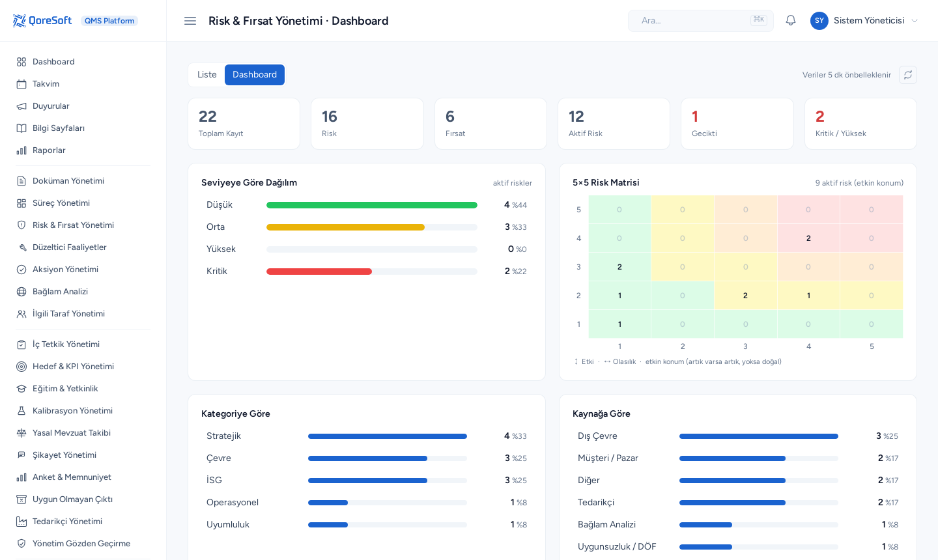Viewport: 938px width, 560px height.
Task: Click the Risk & Fırsat shield icon
Action: pos(21,225)
